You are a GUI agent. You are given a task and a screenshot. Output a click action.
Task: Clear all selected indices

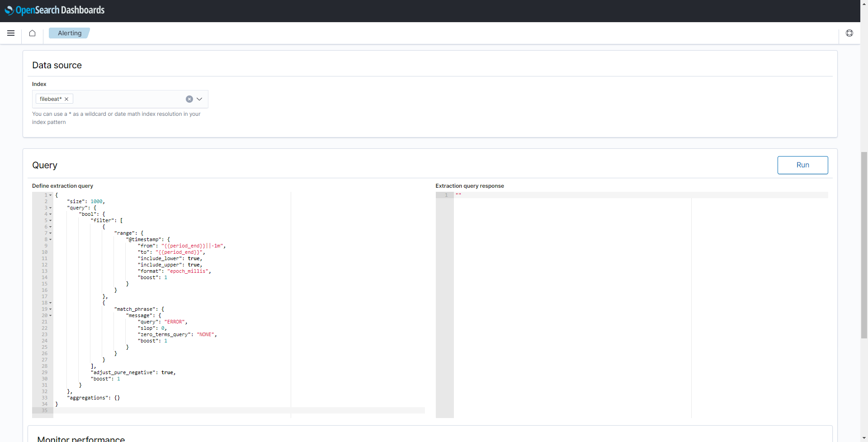click(x=189, y=99)
